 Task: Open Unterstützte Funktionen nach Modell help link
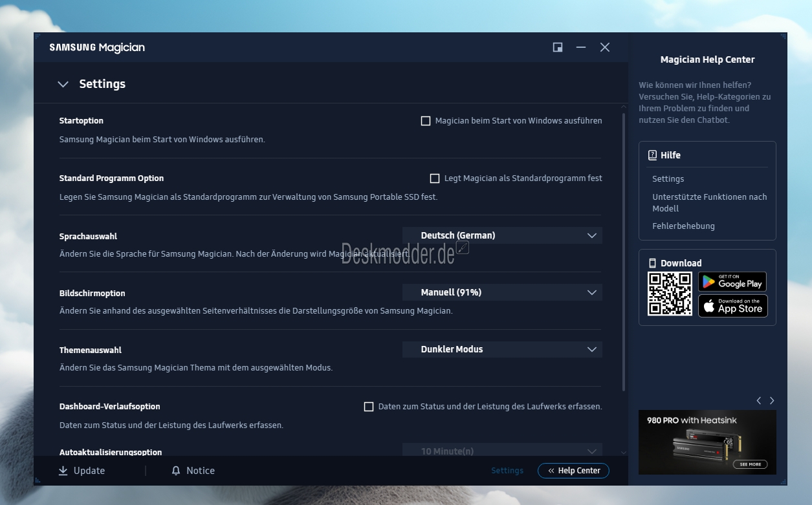click(x=709, y=203)
